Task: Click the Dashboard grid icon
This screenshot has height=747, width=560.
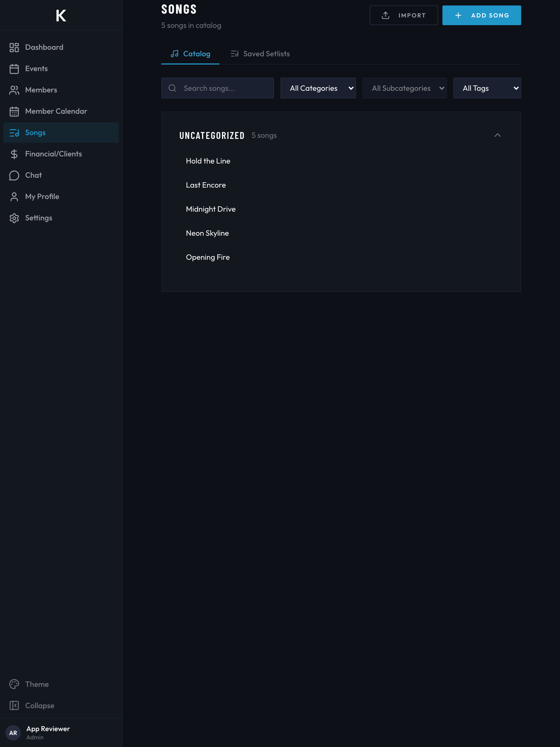Action: [x=14, y=47]
